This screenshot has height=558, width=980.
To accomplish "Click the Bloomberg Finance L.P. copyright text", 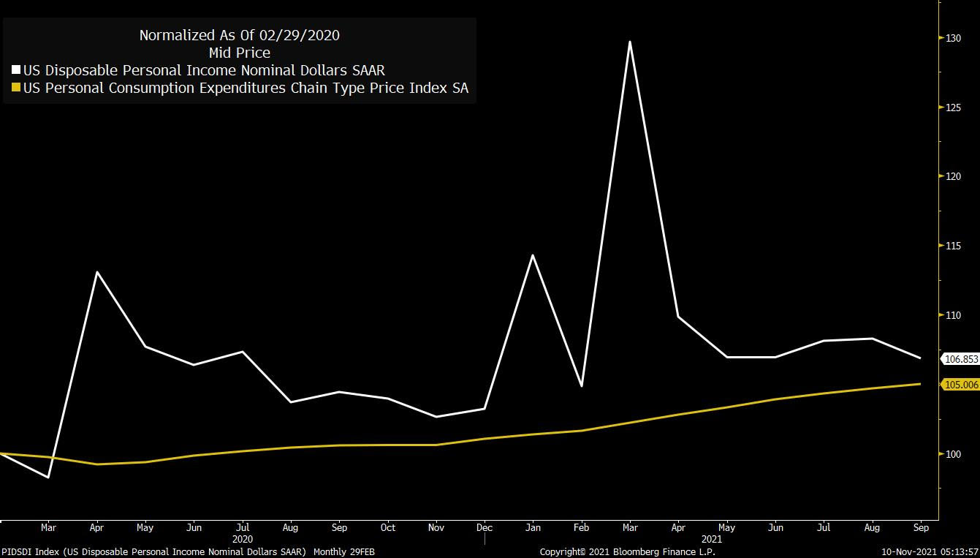I will [627, 552].
